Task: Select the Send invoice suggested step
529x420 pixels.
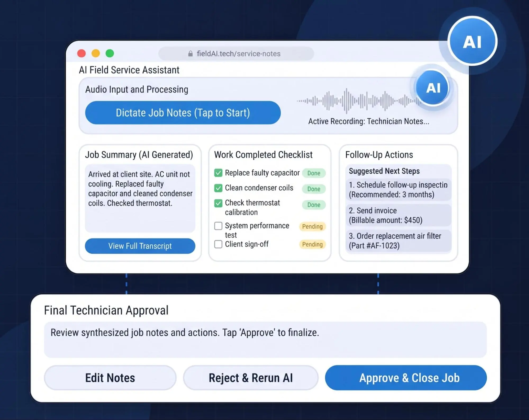Action: point(398,215)
